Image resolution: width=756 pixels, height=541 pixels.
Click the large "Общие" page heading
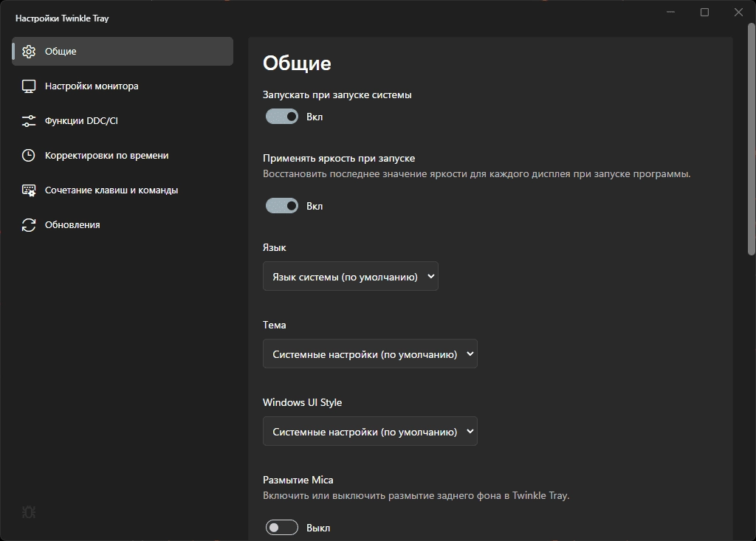click(x=297, y=63)
